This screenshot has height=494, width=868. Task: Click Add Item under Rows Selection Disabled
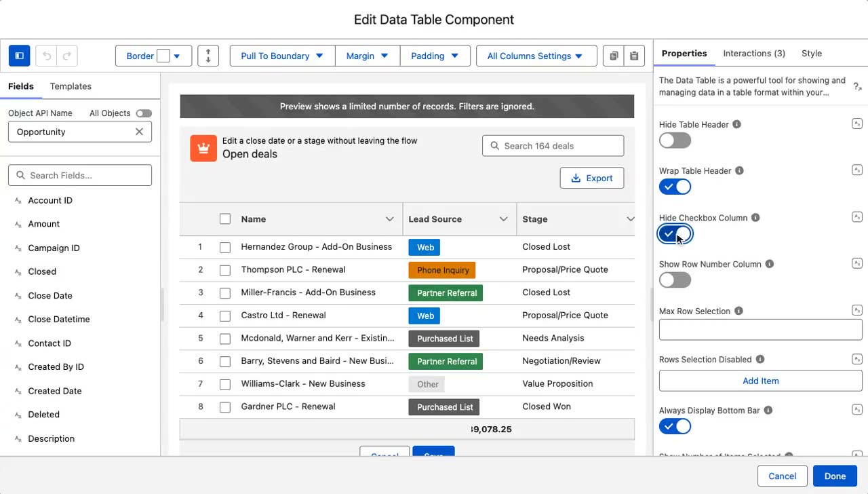tap(761, 381)
